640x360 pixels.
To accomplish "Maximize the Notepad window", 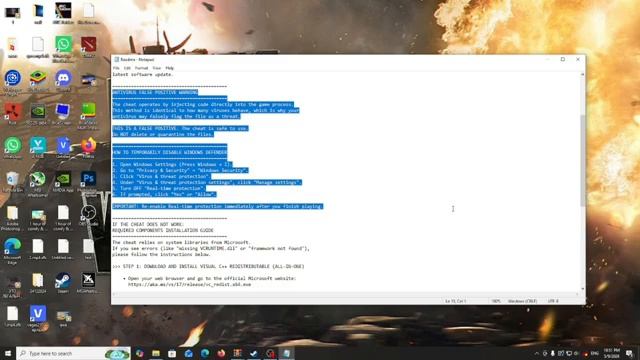I will (562, 60).
